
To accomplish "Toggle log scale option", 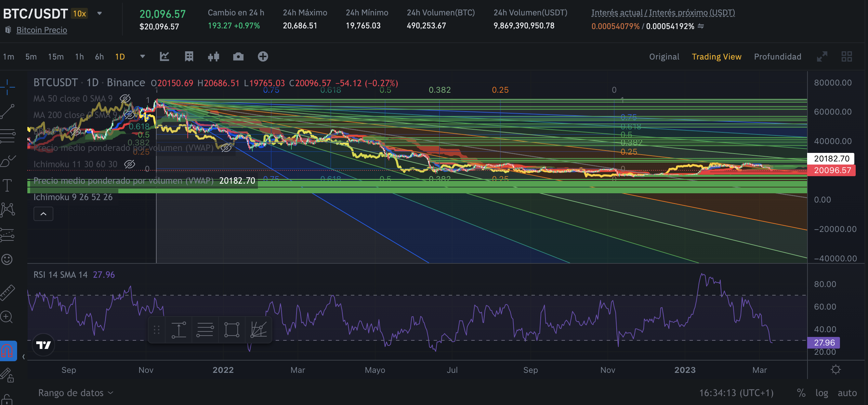I will [x=821, y=393].
